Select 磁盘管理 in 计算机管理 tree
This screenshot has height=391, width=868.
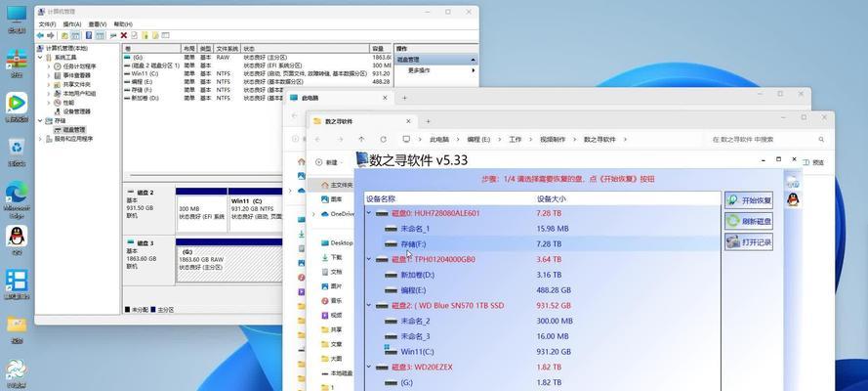(74, 130)
